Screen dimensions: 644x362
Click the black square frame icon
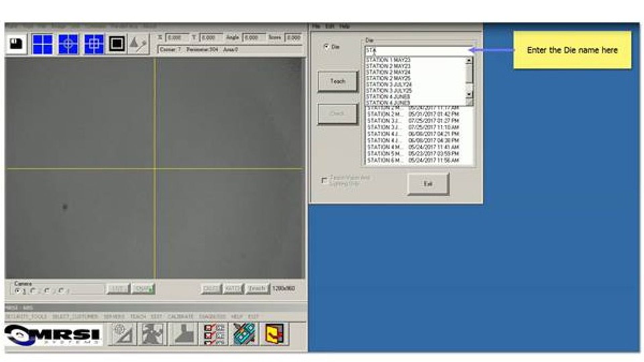117,44
